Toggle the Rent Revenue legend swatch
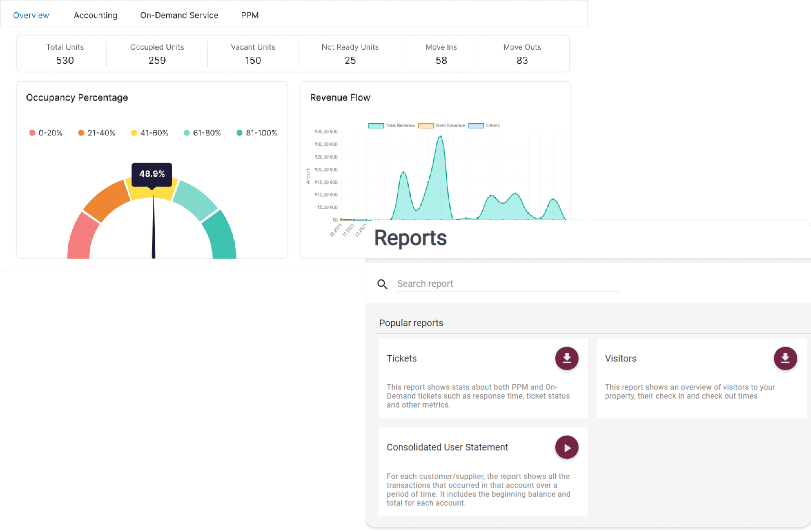811x532 pixels. coord(426,126)
